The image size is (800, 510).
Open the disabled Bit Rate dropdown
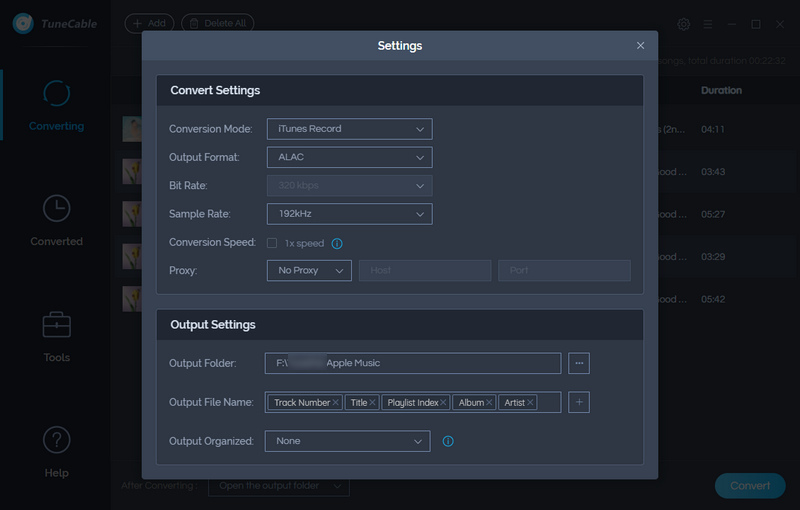(x=349, y=186)
